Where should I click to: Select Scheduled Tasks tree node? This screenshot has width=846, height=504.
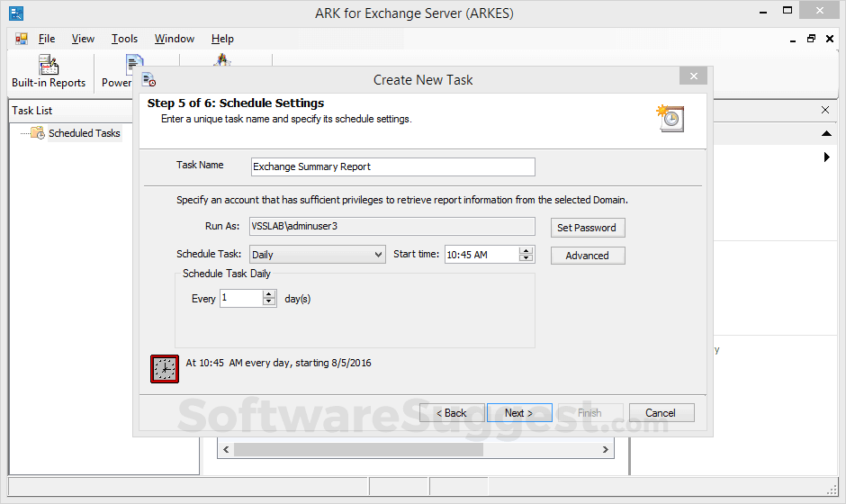(x=85, y=133)
